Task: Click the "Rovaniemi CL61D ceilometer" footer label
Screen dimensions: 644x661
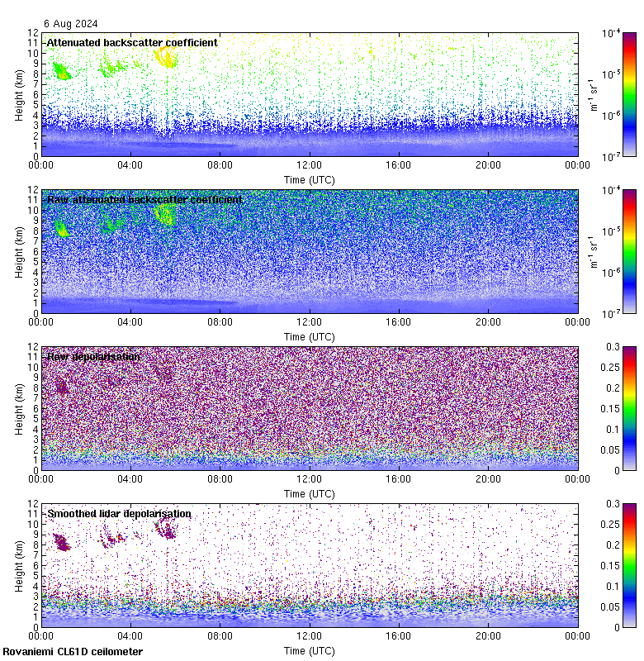Action: (x=73, y=652)
